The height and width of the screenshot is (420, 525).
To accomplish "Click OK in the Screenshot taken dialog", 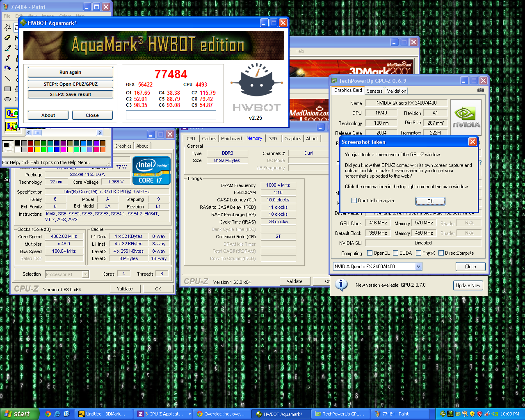I will tap(430, 201).
